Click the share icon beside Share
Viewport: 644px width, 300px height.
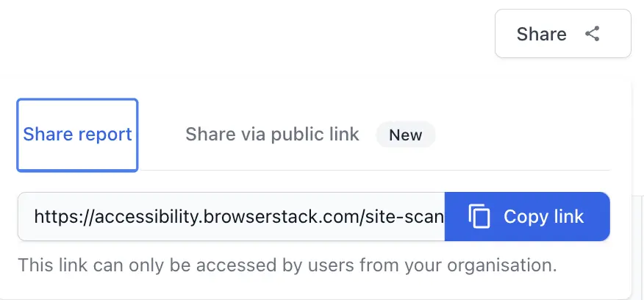(x=593, y=34)
